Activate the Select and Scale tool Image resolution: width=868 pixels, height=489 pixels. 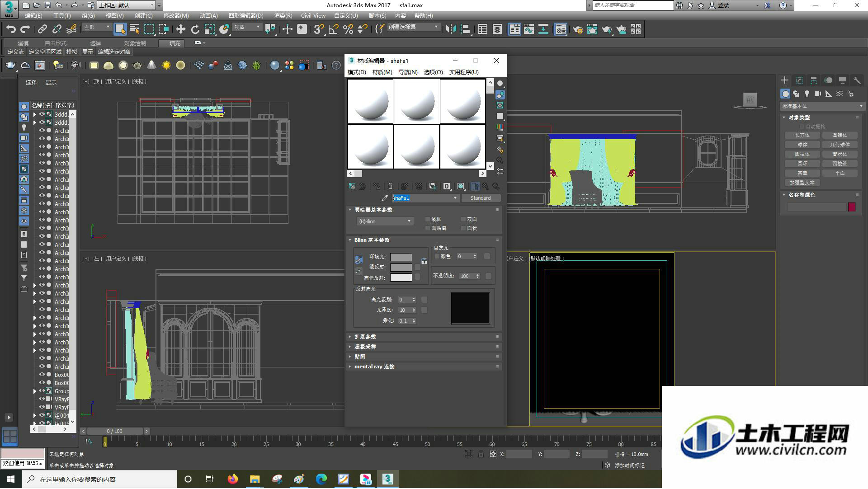point(209,29)
